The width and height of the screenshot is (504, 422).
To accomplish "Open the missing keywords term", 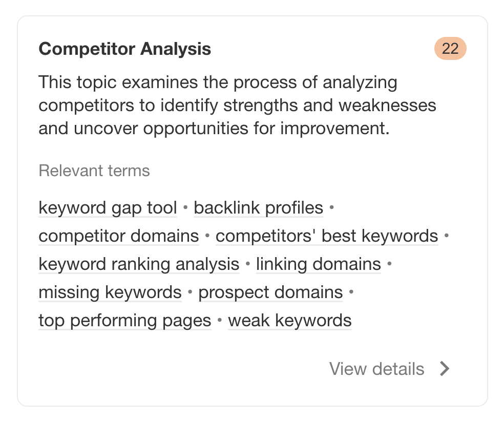I will (110, 292).
